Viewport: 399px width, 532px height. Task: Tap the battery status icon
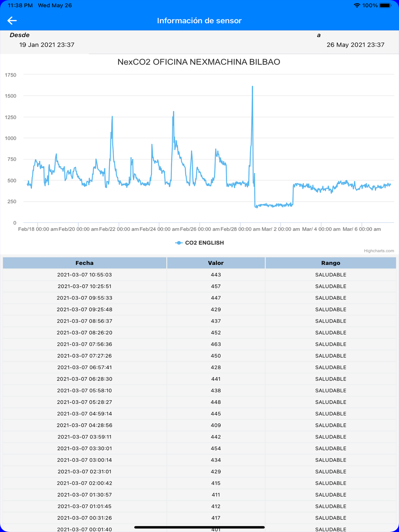(x=386, y=6)
